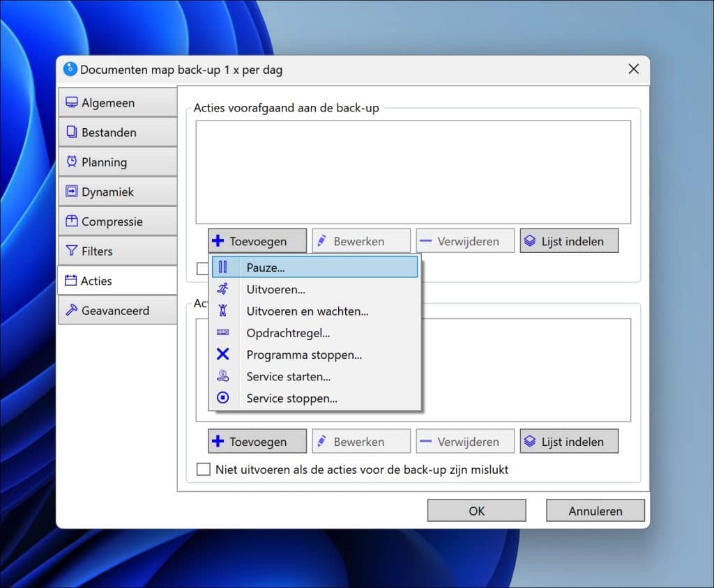The height and width of the screenshot is (588, 714).
Task: Select the Acties tab
Action: pyautogui.click(x=117, y=280)
